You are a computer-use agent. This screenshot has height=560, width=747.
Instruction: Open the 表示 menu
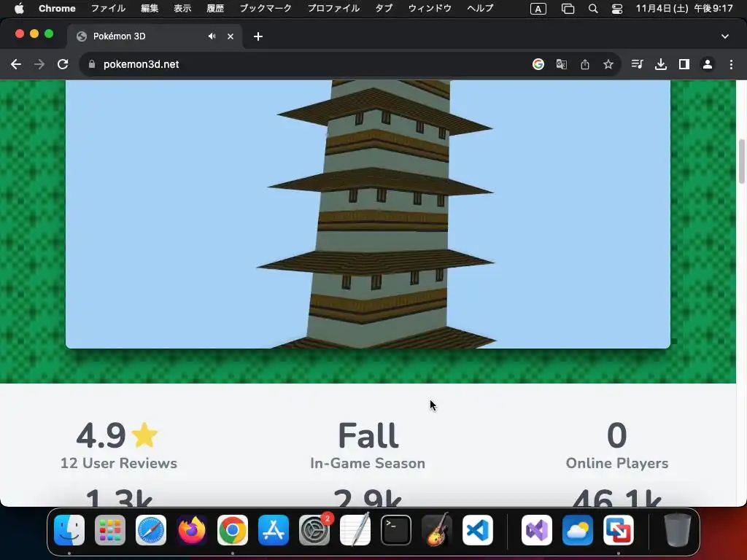[182, 8]
